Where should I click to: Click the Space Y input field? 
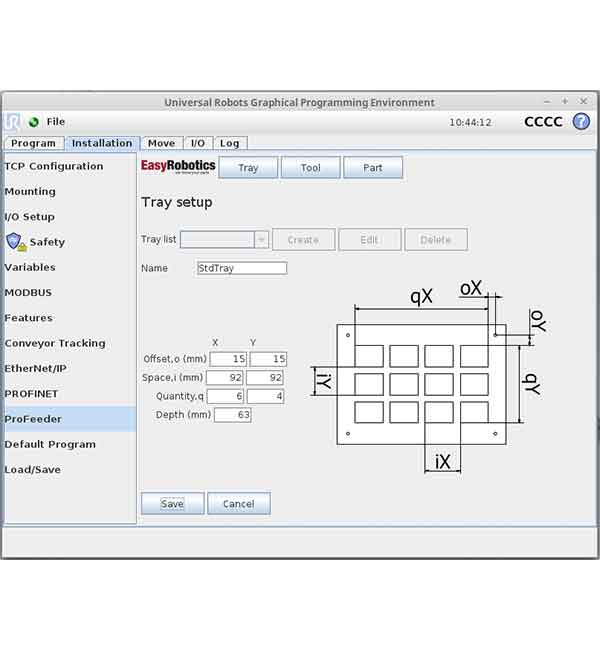pyautogui.click(x=265, y=378)
